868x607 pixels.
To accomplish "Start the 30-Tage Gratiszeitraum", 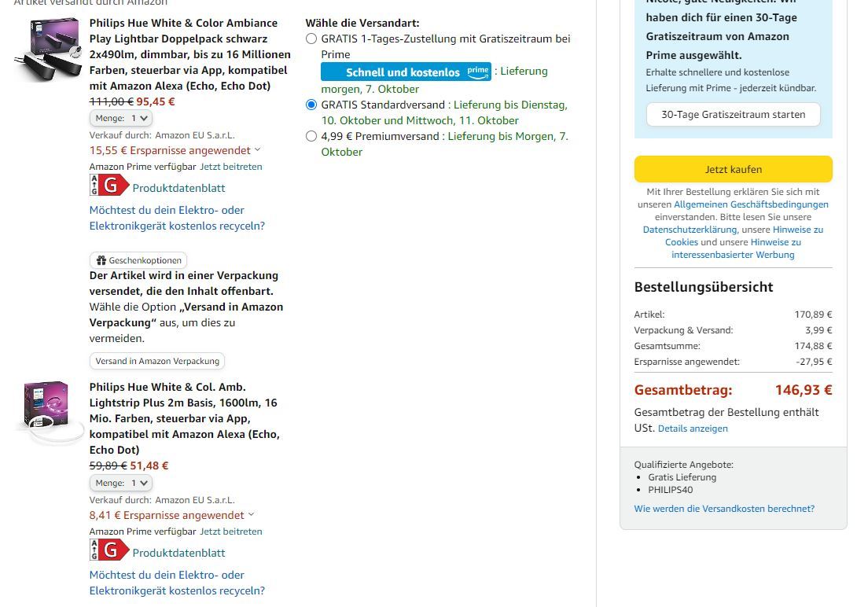I will point(733,115).
